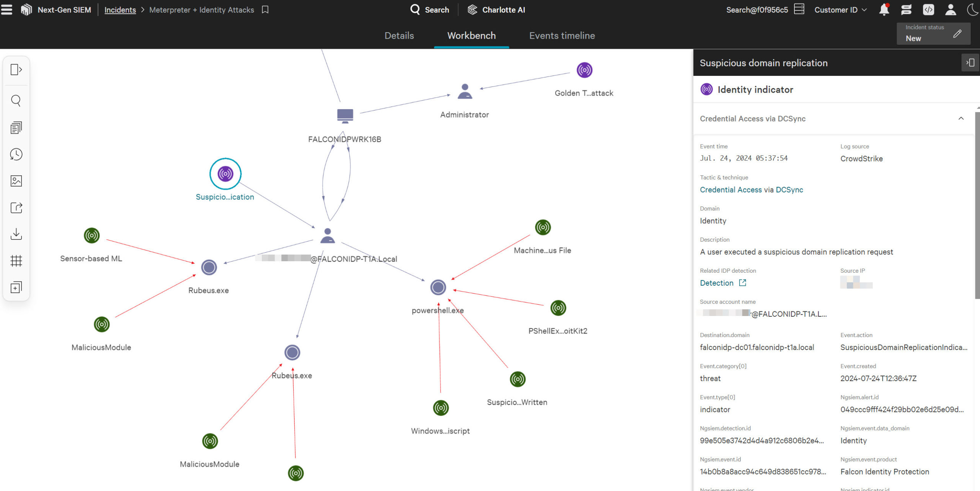The image size is (980, 491).
Task: Click the Falcon Identity Protection product value
Action: (x=885, y=472)
